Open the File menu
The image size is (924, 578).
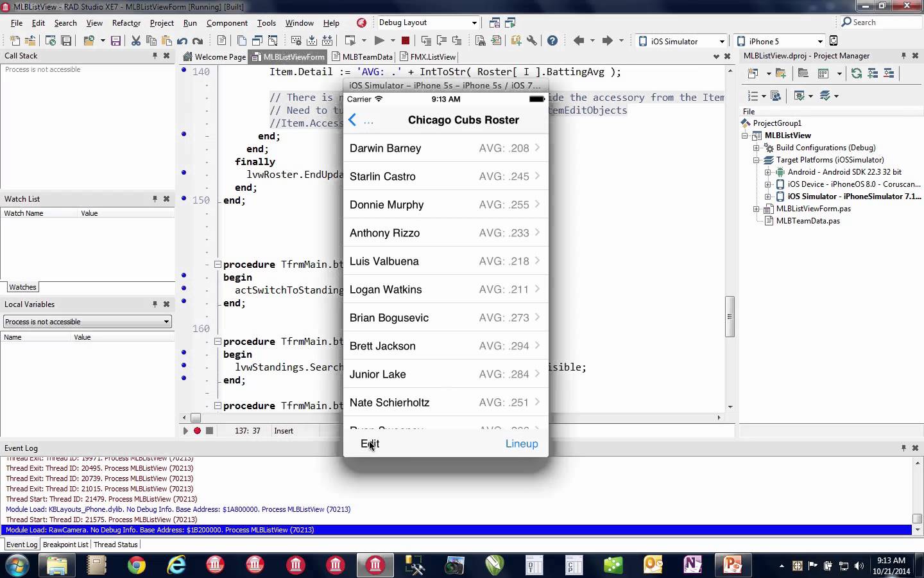point(17,22)
